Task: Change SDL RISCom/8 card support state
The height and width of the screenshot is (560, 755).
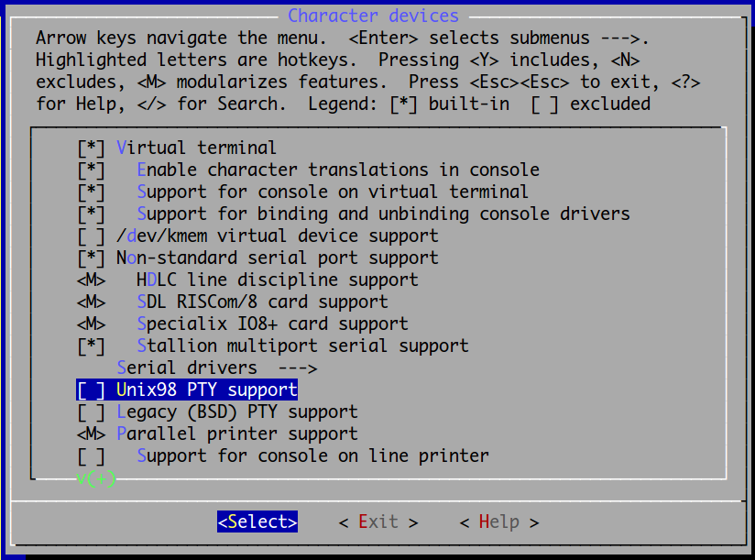Action: coord(91,302)
